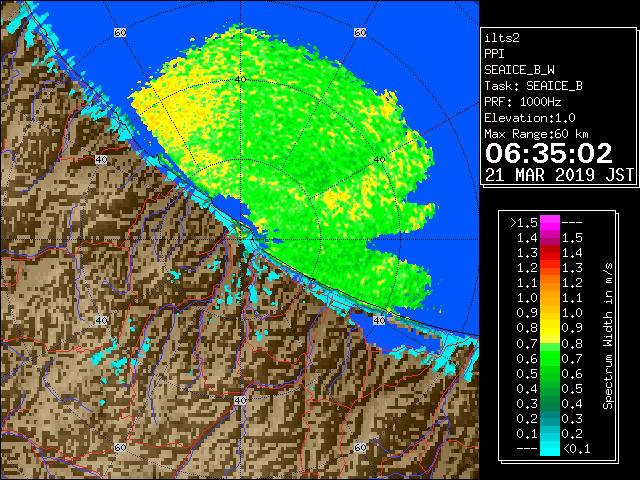Click the dark red 1.3–1.4 legend color
This screenshot has width=640, height=480.
click(550, 253)
